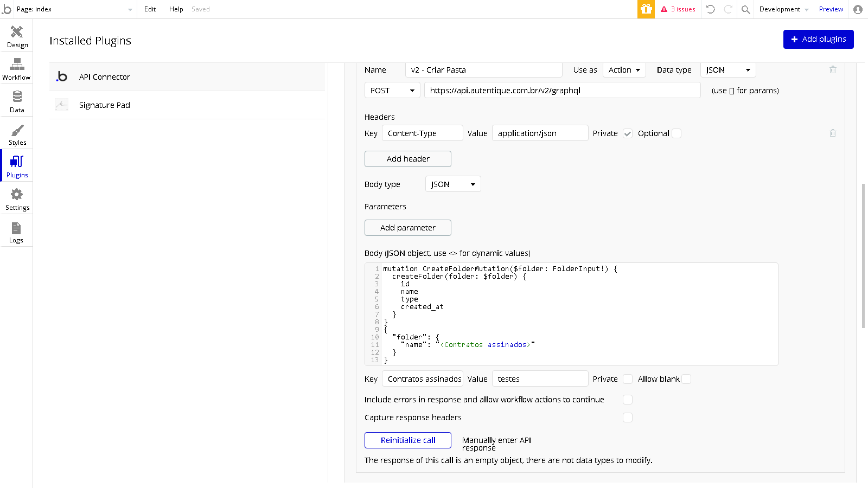Viewport: 868px width, 488px height.
Task: Click the vertical page scrollbar
Action: tap(863, 256)
